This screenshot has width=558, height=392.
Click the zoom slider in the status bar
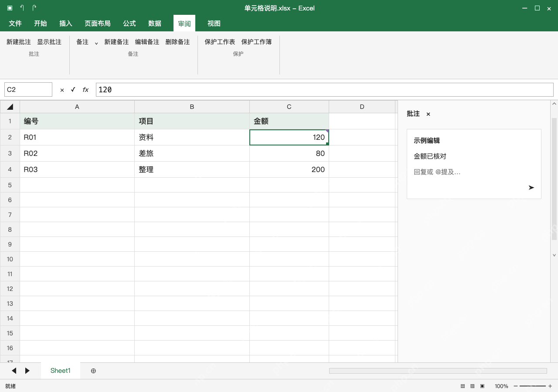pyautogui.click(x=533, y=386)
